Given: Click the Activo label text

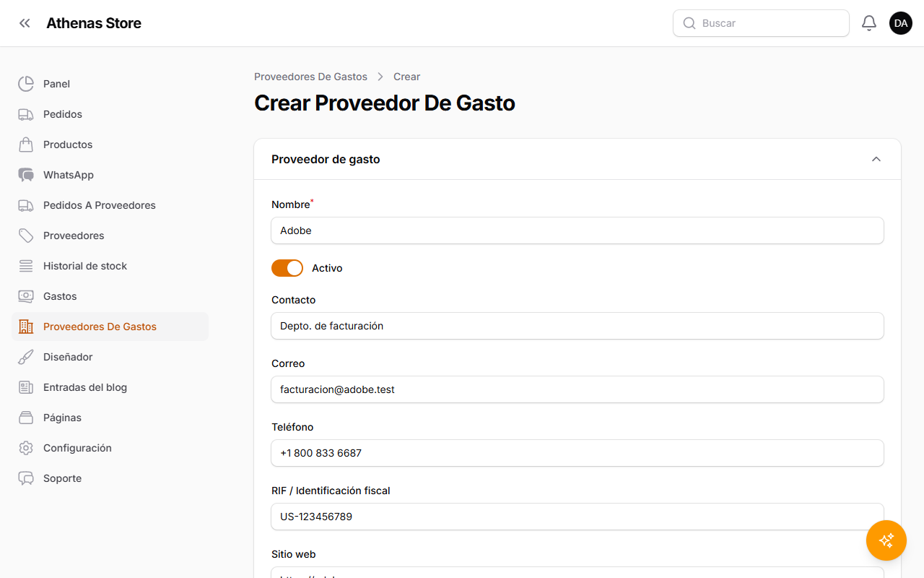Looking at the screenshot, I should tap(327, 268).
